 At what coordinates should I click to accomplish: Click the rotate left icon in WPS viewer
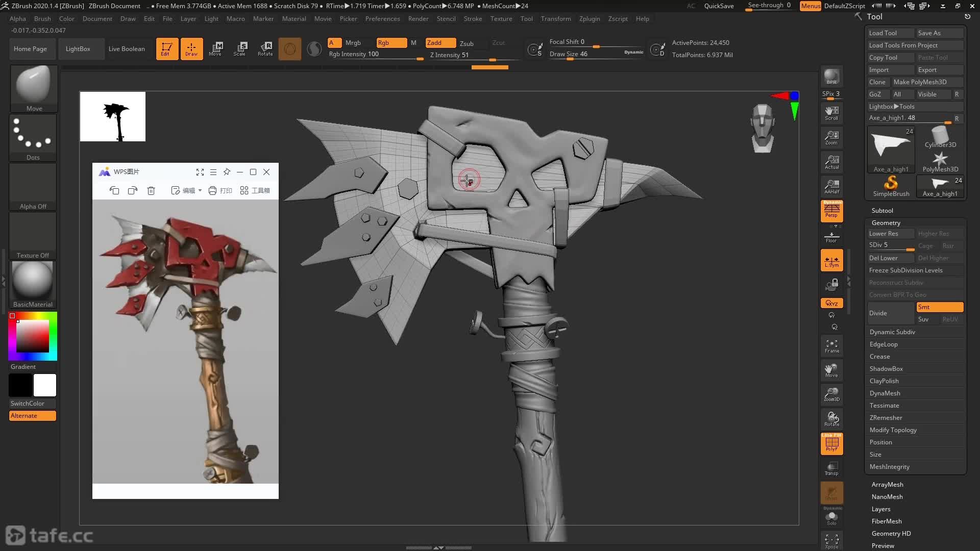[x=114, y=190]
